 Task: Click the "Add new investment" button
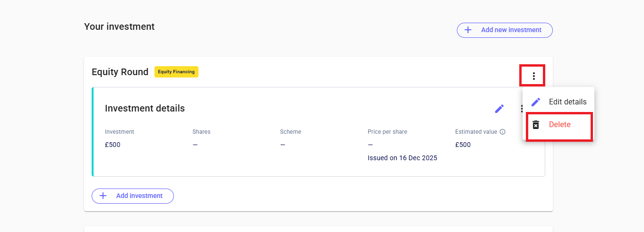(505, 30)
